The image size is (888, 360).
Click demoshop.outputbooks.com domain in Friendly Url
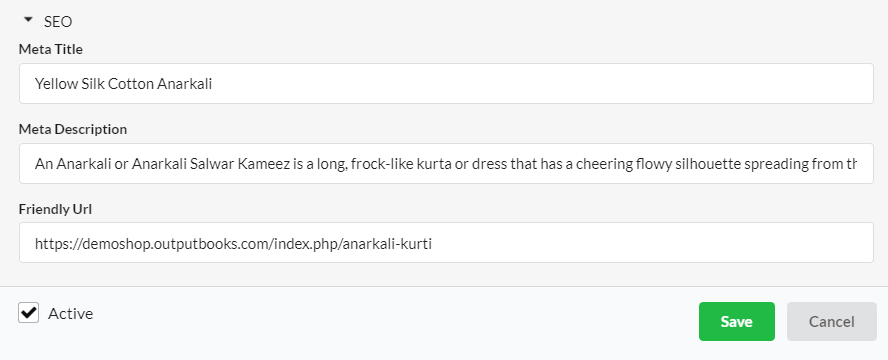click(x=178, y=244)
